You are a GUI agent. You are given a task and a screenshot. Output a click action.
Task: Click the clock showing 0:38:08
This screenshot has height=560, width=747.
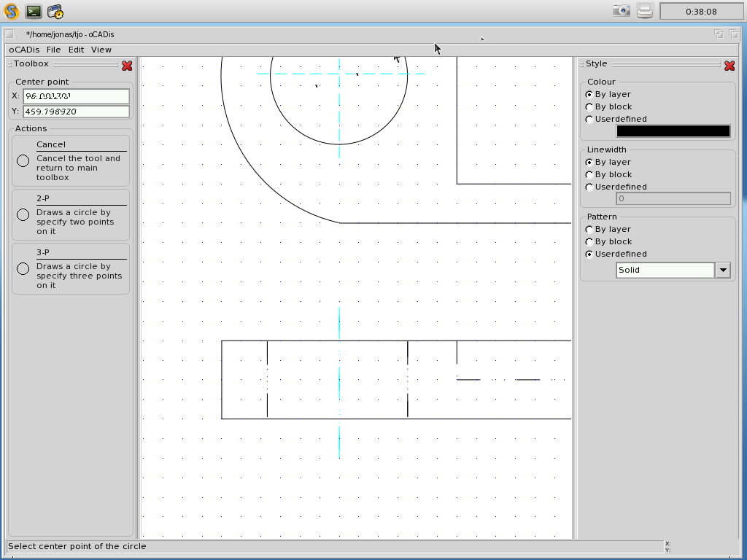[x=701, y=12]
